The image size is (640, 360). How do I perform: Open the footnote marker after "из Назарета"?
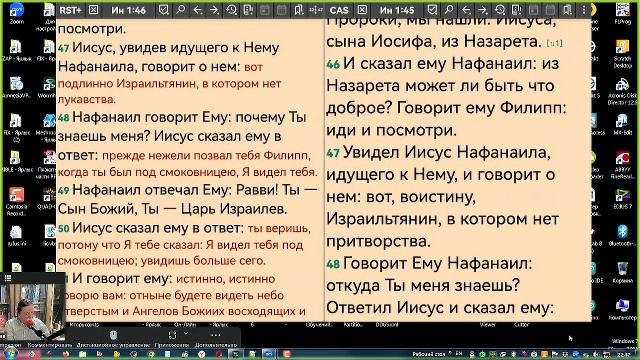click(554, 43)
